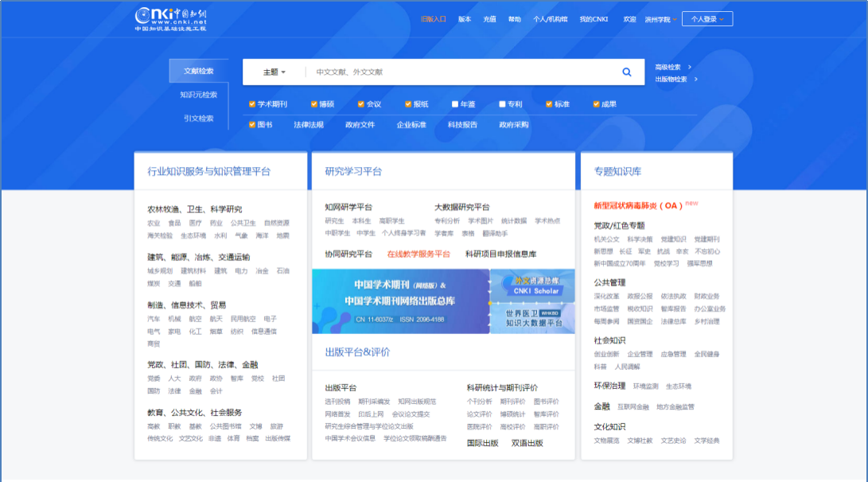Click 个刊分析 under 科研统计
The width and height of the screenshot is (868, 482).
pos(480,402)
